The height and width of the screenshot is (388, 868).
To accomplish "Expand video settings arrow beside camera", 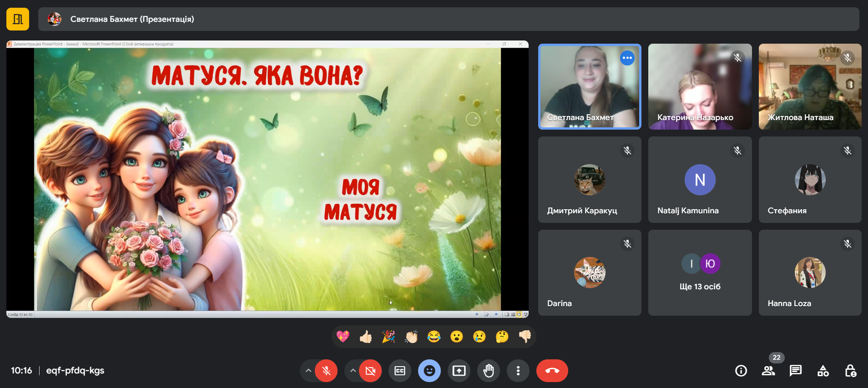I will tap(353, 371).
